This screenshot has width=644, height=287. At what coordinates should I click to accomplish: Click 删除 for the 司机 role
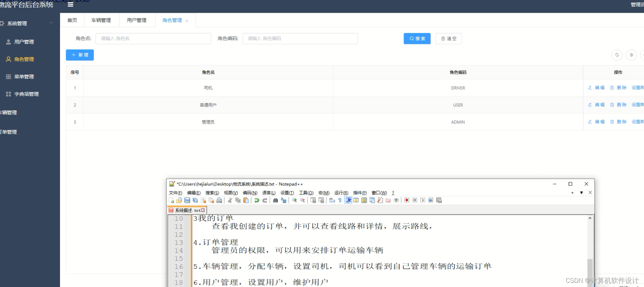[618, 88]
